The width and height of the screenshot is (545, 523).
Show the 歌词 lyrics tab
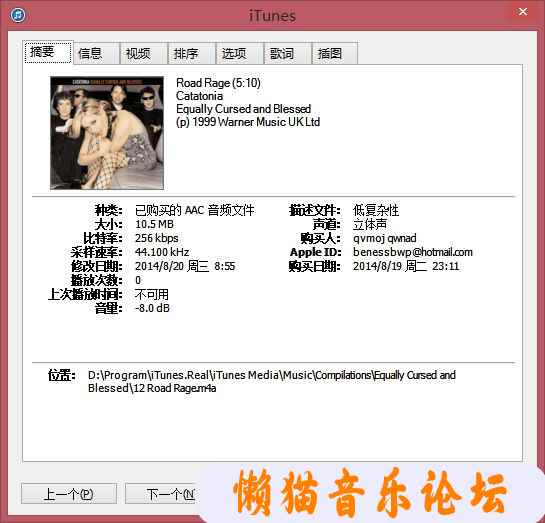288,54
